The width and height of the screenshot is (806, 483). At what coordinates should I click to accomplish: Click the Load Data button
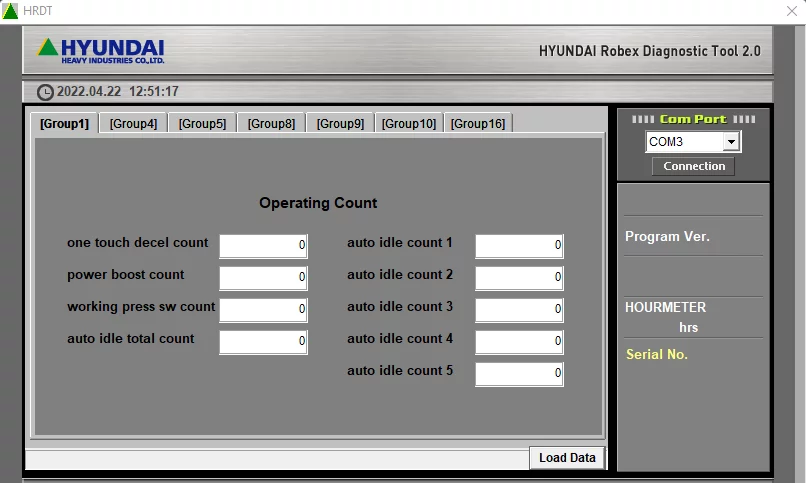coord(567,458)
